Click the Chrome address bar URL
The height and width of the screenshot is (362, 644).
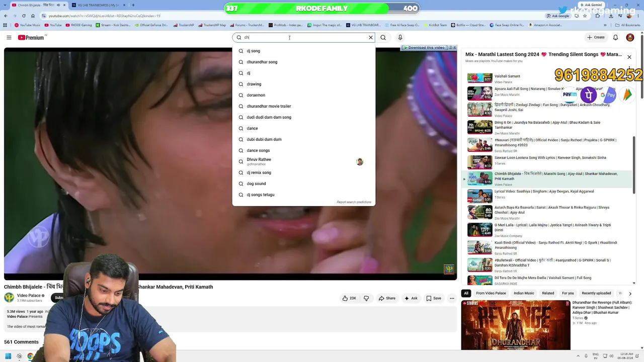pyautogui.click(x=104, y=16)
